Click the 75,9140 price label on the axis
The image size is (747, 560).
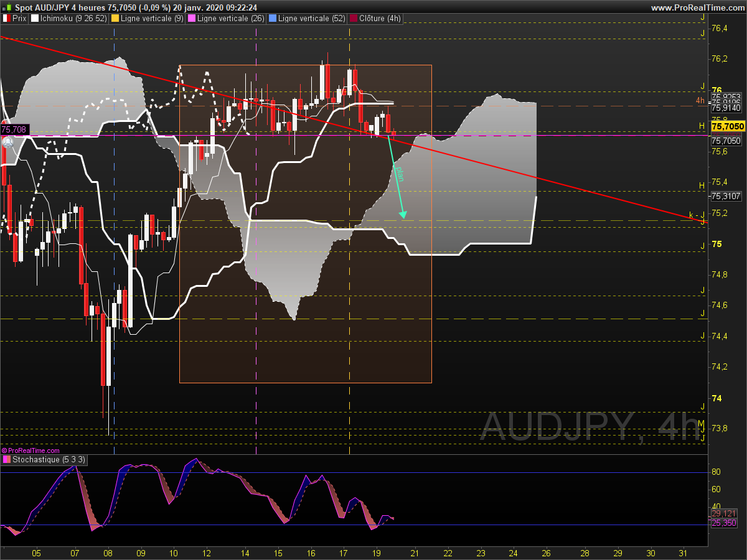coord(726,108)
